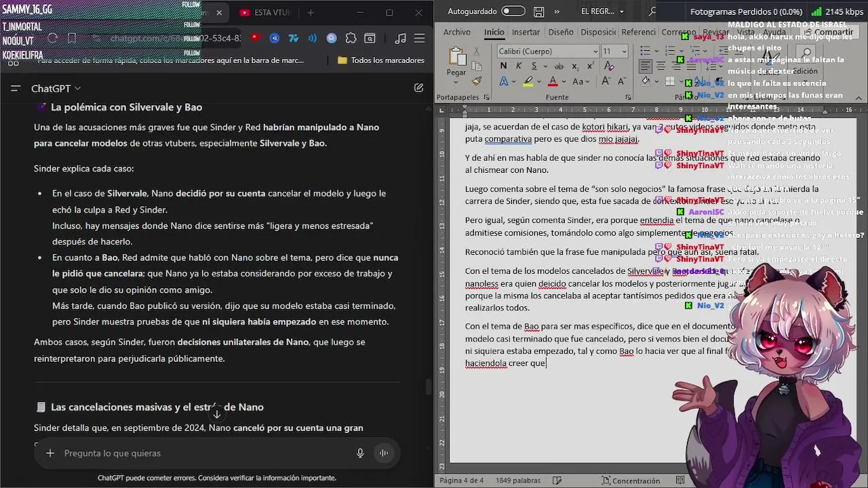
Task: Click the microphone dictation icon
Action: (x=360, y=453)
